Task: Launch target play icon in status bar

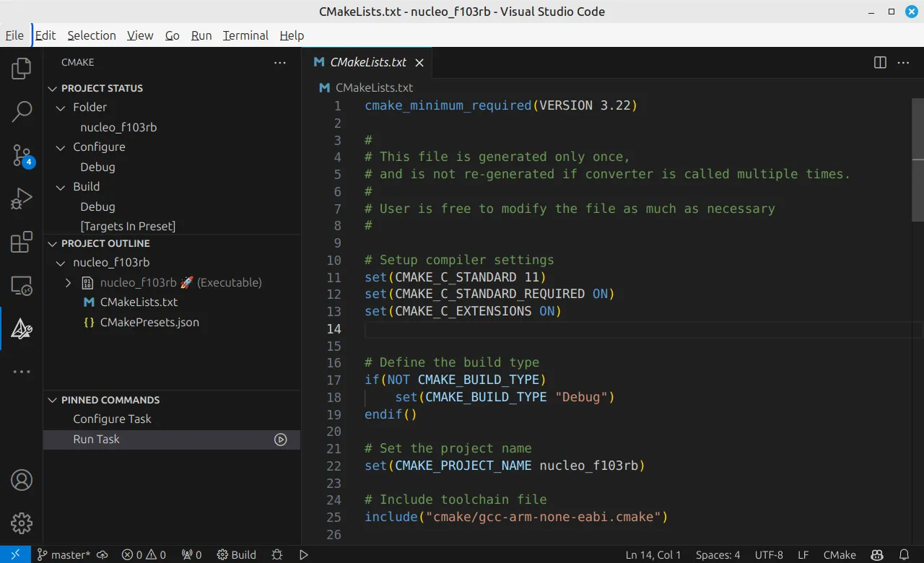Action: click(304, 554)
